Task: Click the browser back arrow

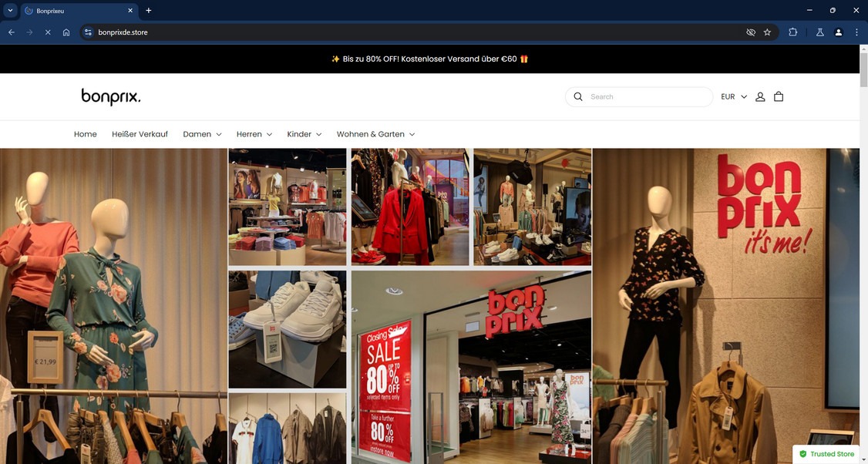Action: [12, 32]
